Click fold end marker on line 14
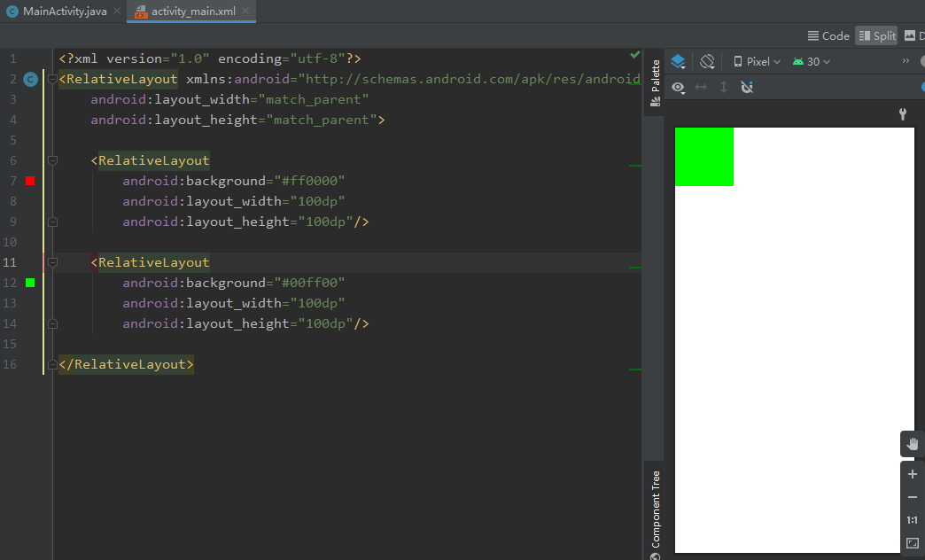925x560 pixels. pos(52,324)
